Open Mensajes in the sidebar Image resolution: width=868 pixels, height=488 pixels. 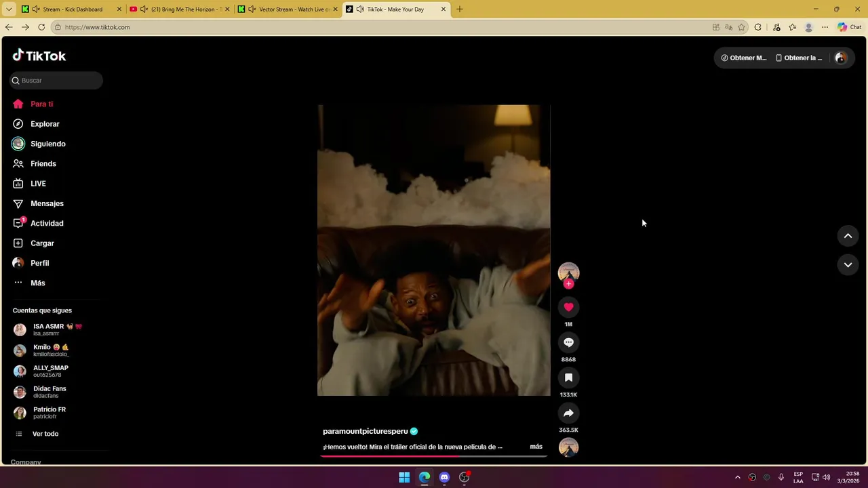pyautogui.click(x=38, y=203)
